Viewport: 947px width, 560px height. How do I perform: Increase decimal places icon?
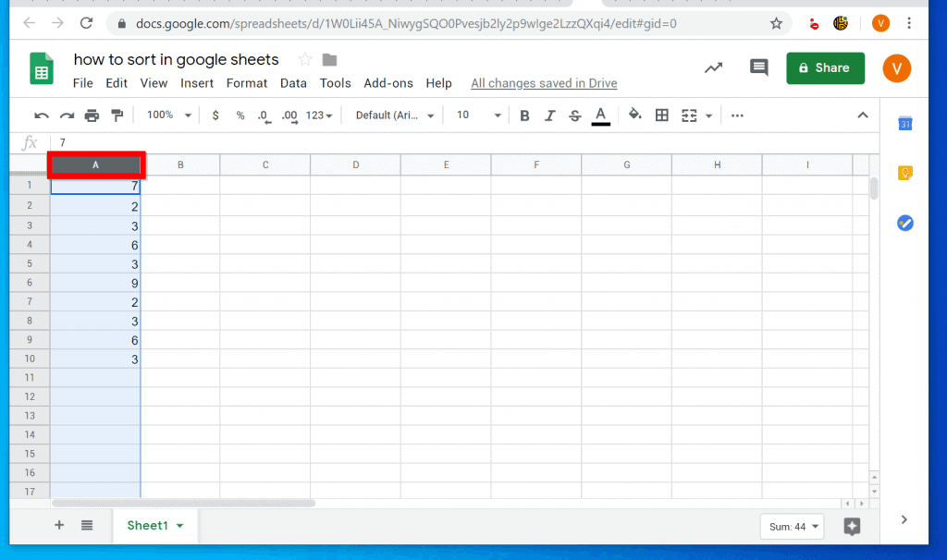pos(289,116)
